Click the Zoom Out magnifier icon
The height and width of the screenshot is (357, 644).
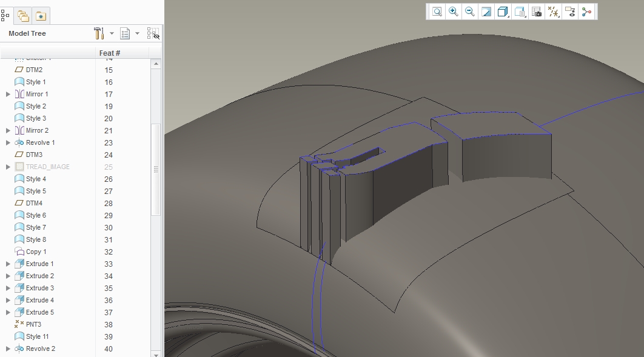click(470, 12)
